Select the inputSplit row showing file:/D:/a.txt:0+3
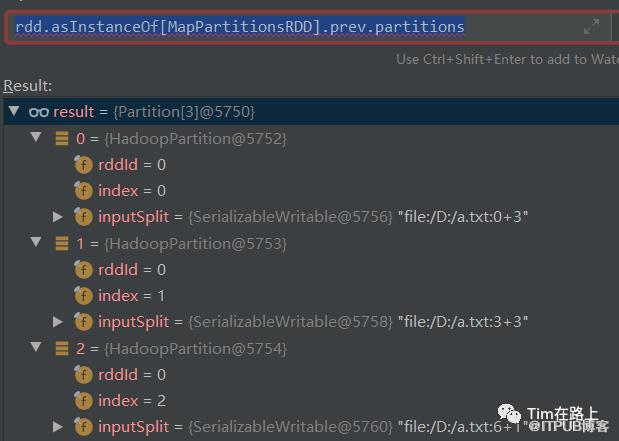The height and width of the screenshot is (441, 619). 300,216
